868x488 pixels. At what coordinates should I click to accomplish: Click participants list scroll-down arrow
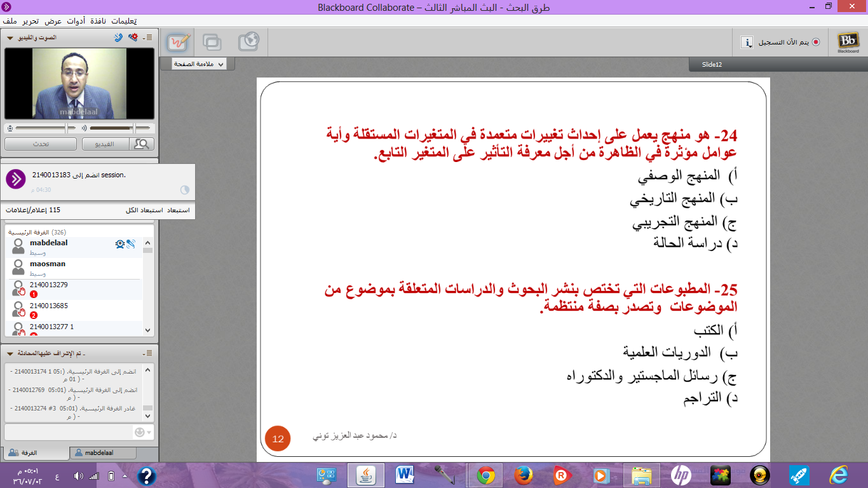[148, 330]
